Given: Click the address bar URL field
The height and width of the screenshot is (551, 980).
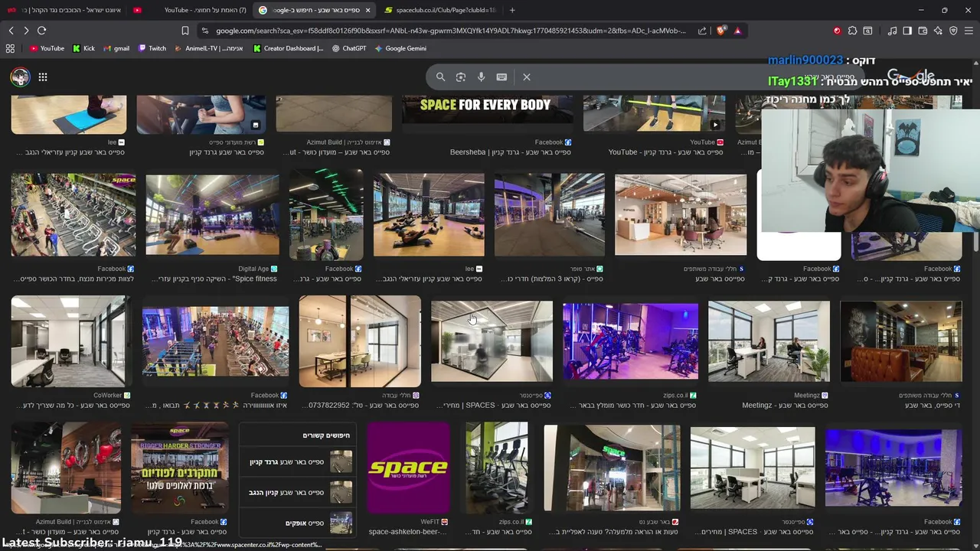Looking at the screenshot, I should [450, 31].
